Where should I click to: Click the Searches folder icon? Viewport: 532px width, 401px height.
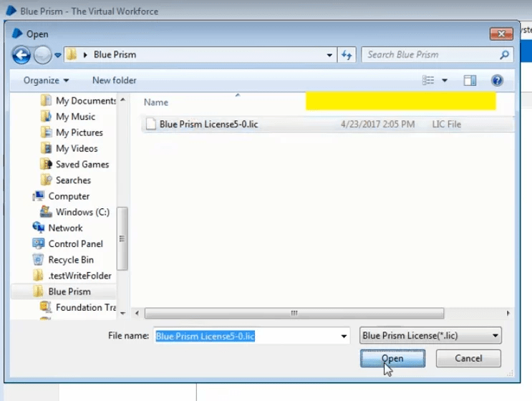[46, 180]
